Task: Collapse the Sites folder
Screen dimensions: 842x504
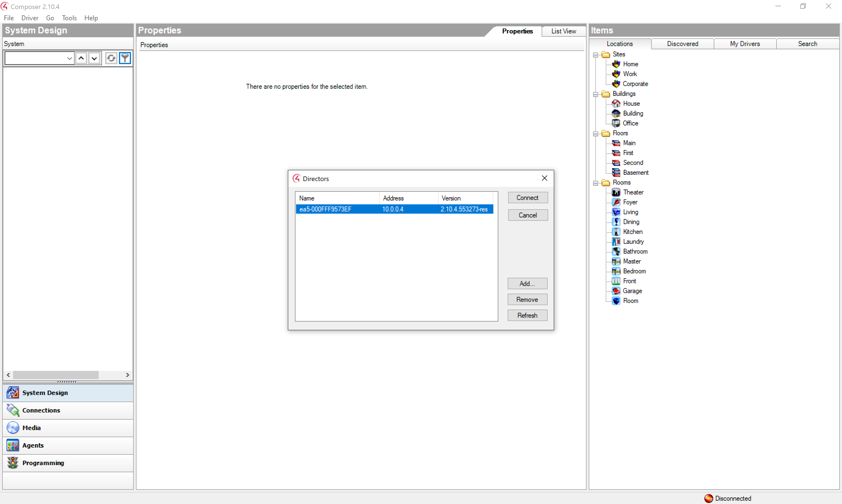Action: [595, 55]
